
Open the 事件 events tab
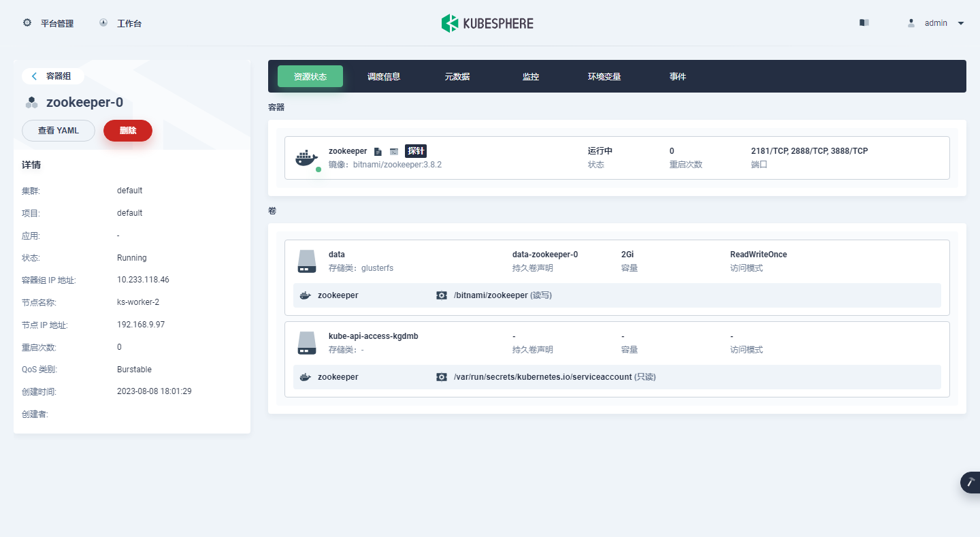coord(678,77)
